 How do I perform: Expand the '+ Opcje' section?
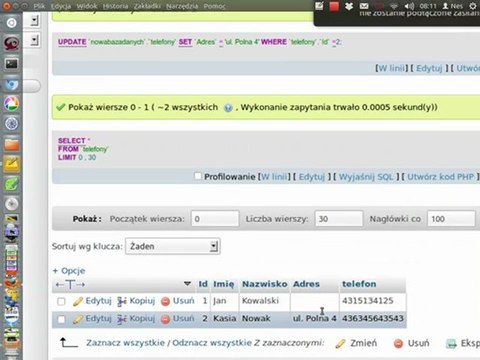pos(69,271)
